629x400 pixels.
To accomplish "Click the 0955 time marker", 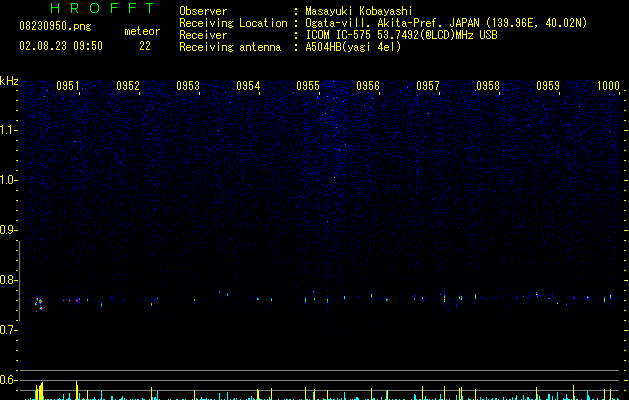I will click(x=308, y=86).
